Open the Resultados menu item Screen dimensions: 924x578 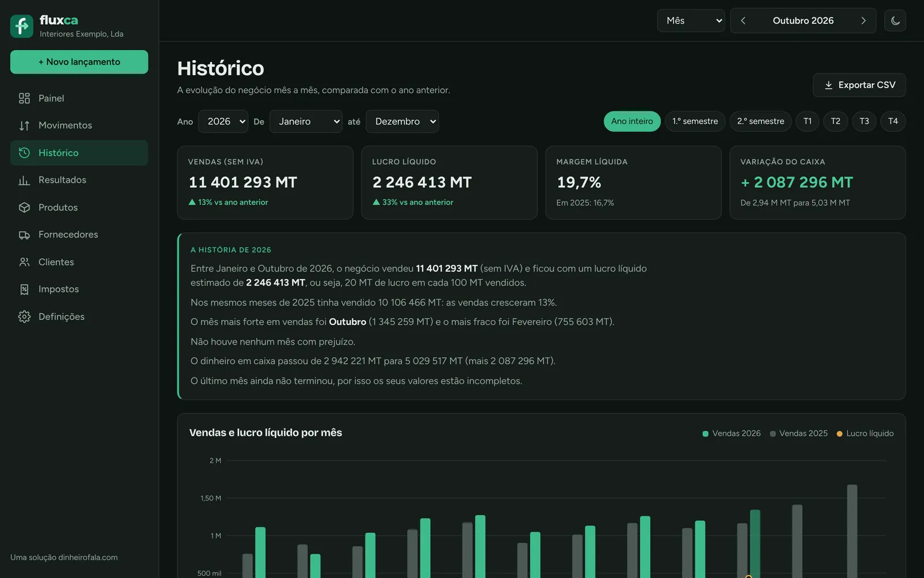point(79,180)
